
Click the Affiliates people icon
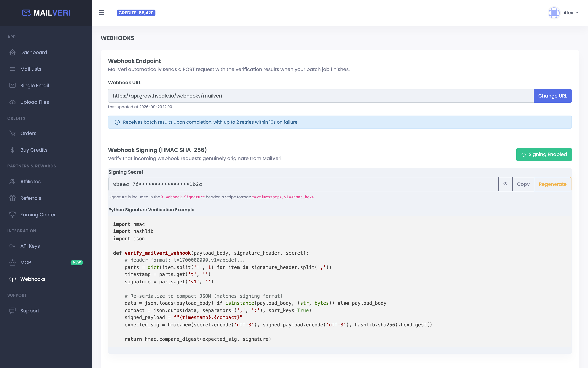[x=12, y=182]
